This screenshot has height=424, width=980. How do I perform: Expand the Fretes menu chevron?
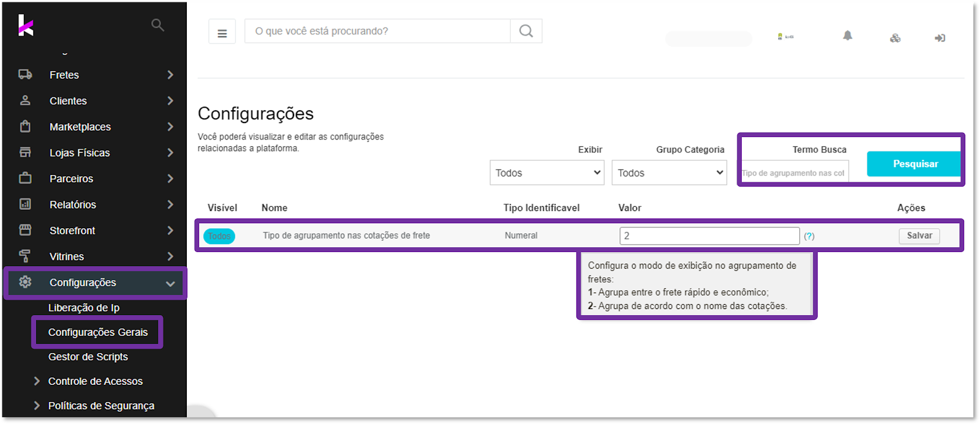170,75
